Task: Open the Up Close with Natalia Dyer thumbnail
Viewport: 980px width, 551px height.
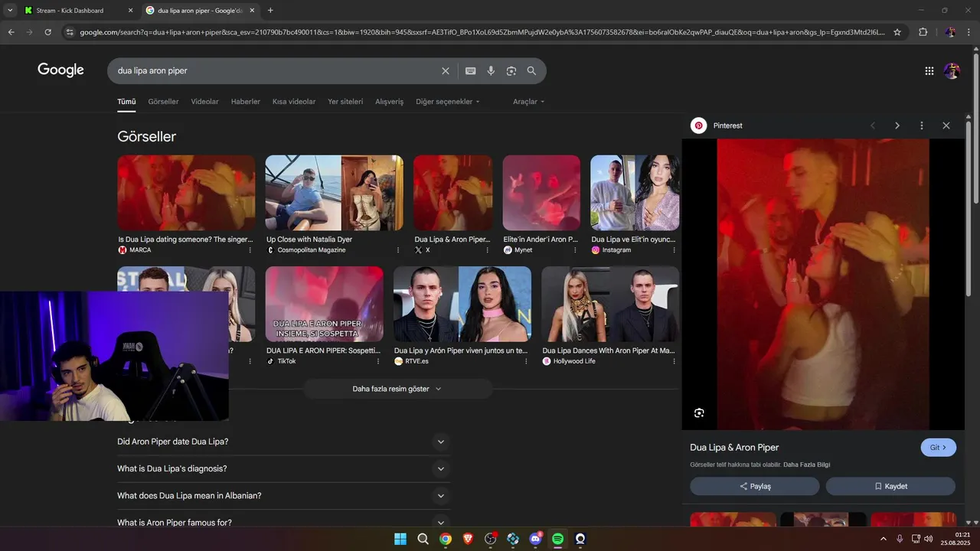Action: pyautogui.click(x=335, y=193)
